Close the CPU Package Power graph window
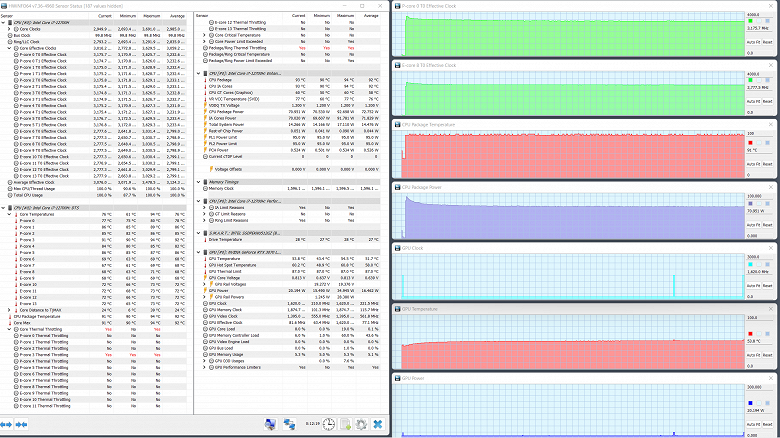 [x=773, y=187]
